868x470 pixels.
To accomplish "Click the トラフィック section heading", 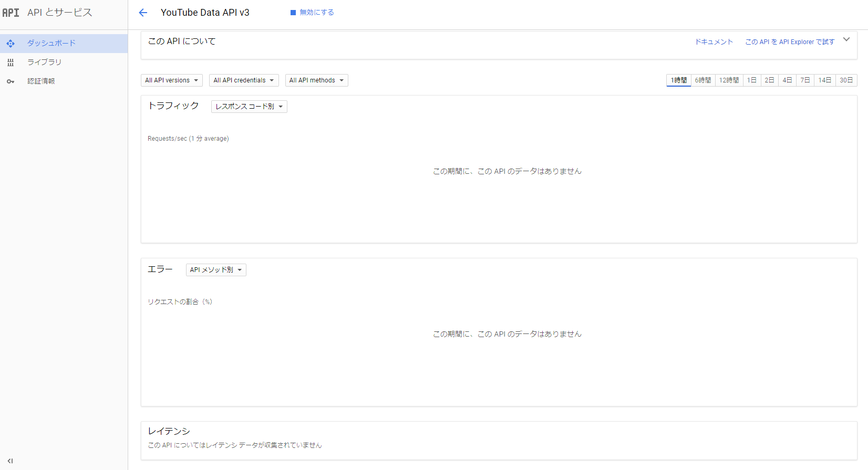I will tap(173, 106).
